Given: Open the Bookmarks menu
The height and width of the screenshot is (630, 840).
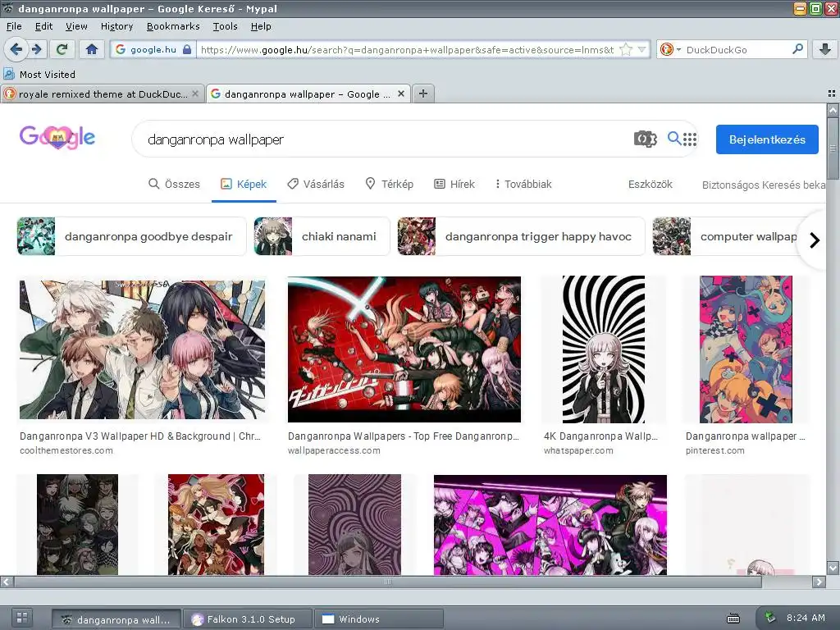Looking at the screenshot, I should coord(173,26).
